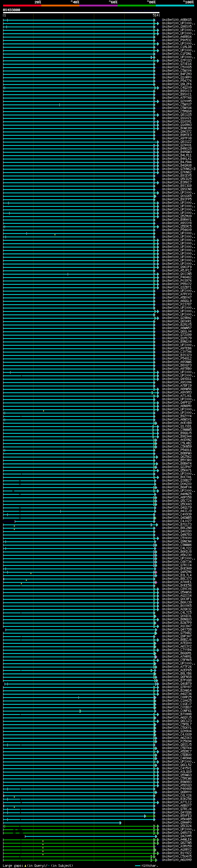
Task: Select the entry UniRef100_C5WYU7
Action: (177, 104)
